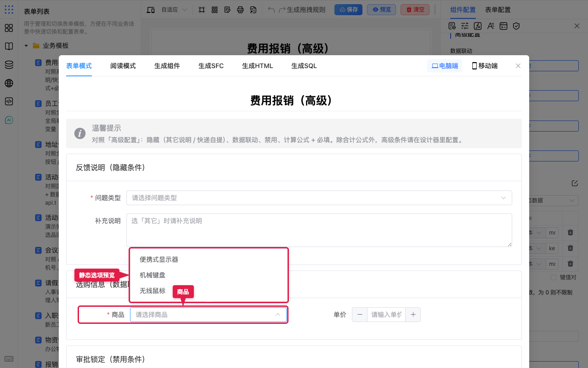The image size is (588, 368).
Task: Launch the AI assistant sidebar icon
Action: (9, 120)
